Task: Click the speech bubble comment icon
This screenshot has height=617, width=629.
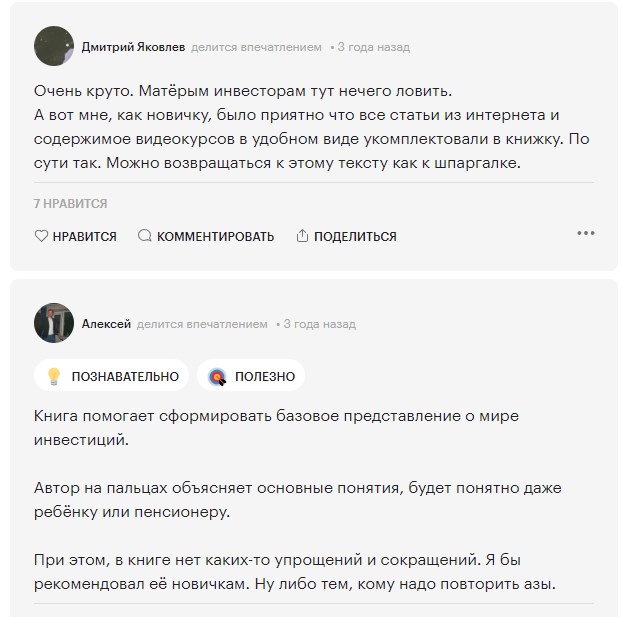Action: [x=144, y=237]
